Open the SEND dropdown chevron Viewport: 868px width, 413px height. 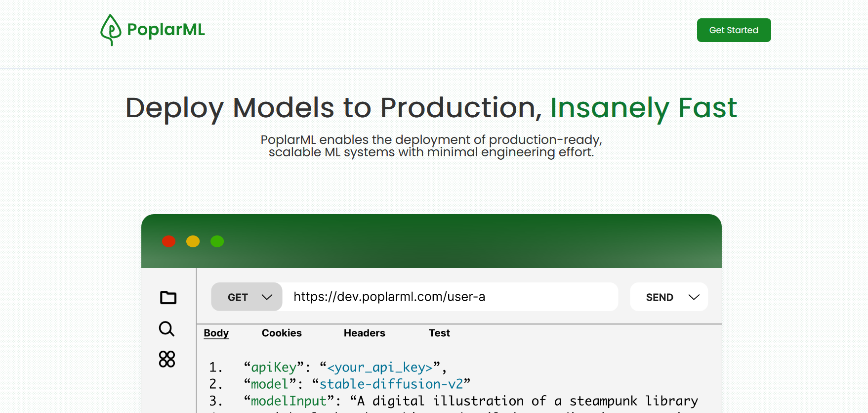coord(694,297)
